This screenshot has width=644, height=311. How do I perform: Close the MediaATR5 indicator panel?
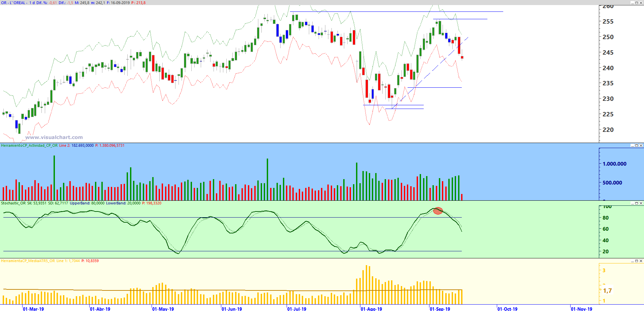641,261
